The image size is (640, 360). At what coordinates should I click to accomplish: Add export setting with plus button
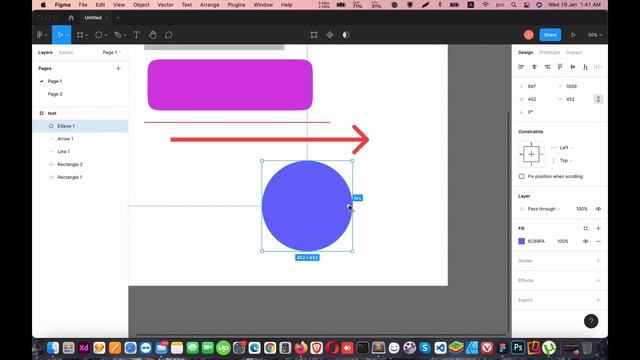[x=598, y=300]
